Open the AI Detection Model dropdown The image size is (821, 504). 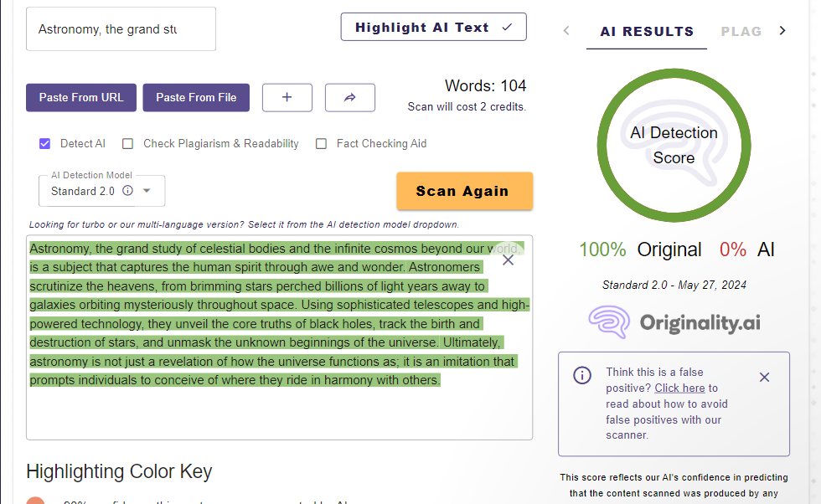(147, 191)
